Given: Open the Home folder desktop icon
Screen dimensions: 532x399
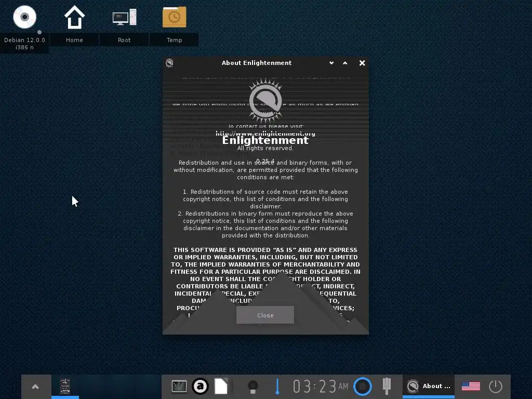Looking at the screenshot, I should point(74,17).
